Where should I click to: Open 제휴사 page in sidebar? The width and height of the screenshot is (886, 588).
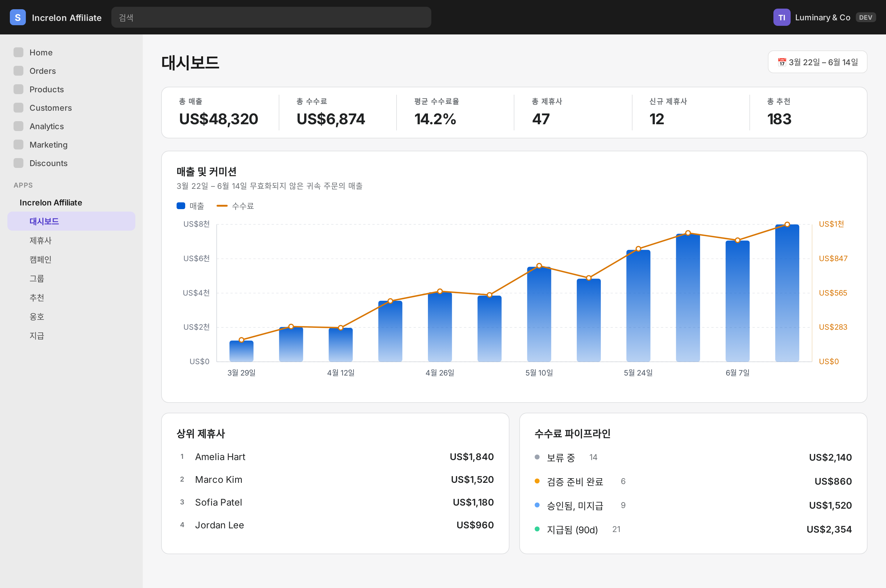tap(71, 240)
